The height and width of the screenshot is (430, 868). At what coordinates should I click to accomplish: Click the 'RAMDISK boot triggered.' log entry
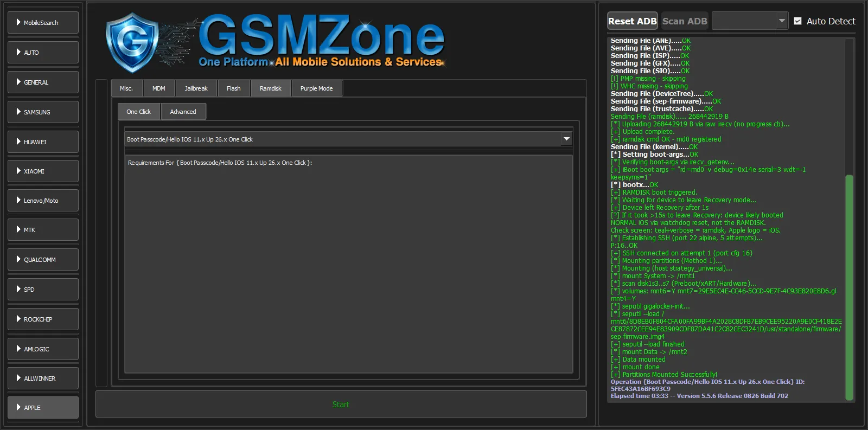pyautogui.click(x=654, y=192)
